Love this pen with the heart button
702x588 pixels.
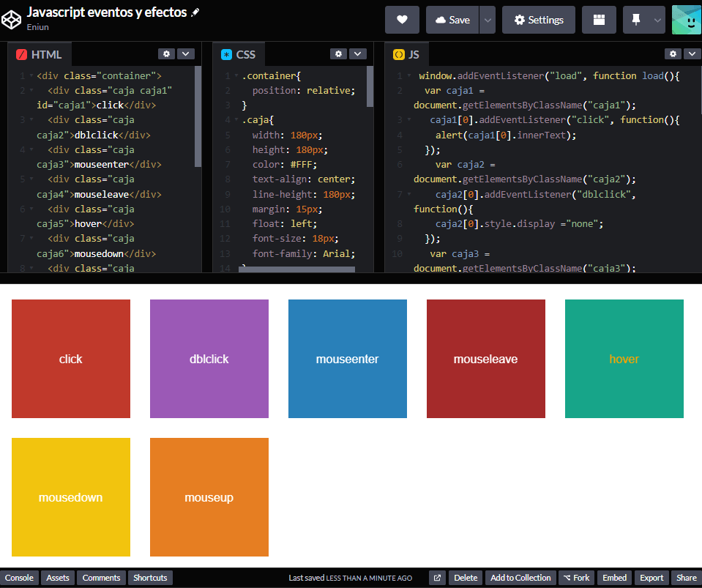pos(402,20)
